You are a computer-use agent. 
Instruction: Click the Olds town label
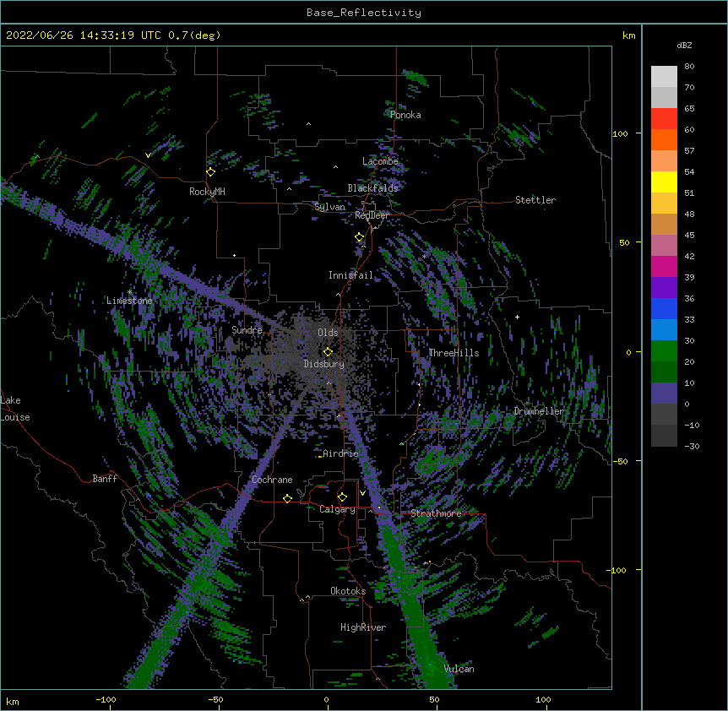point(328,333)
